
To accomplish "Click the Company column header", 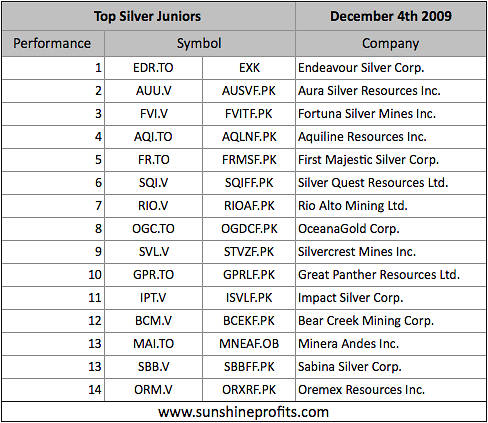I will (391, 43).
